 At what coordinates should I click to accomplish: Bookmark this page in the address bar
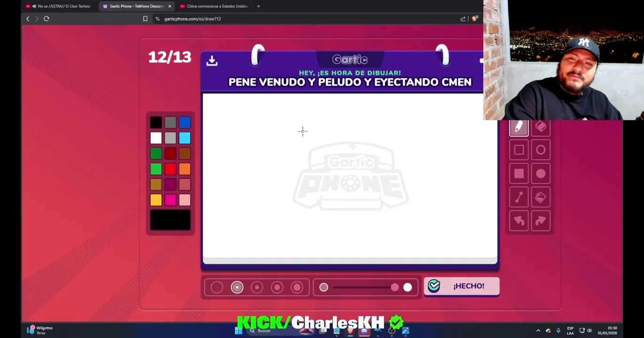tap(145, 19)
